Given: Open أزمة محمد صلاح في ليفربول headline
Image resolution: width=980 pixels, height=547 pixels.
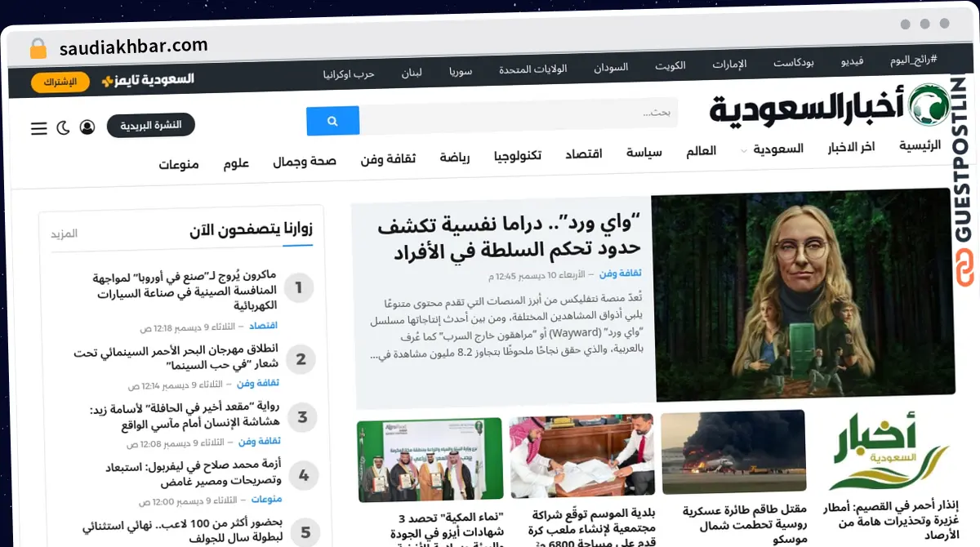Looking at the screenshot, I should (x=194, y=472).
